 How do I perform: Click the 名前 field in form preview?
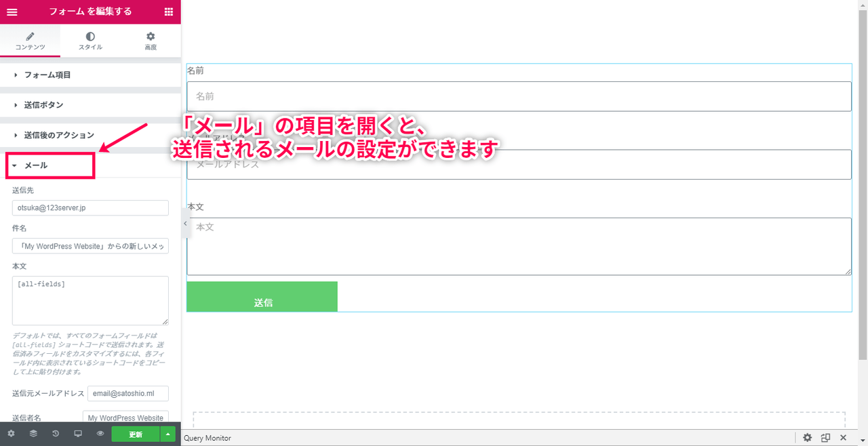coord(519,96)
